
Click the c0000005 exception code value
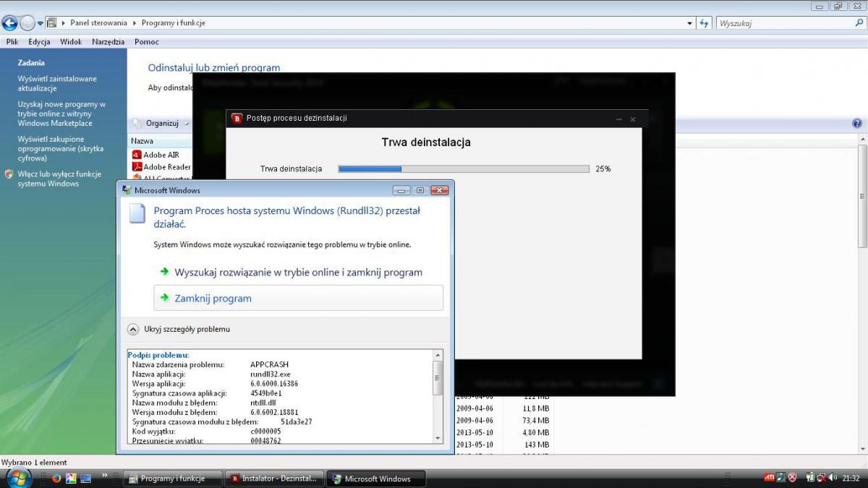click(265, 431)
